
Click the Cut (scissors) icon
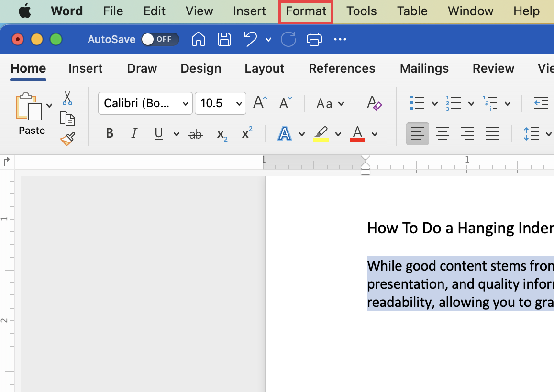67,98
